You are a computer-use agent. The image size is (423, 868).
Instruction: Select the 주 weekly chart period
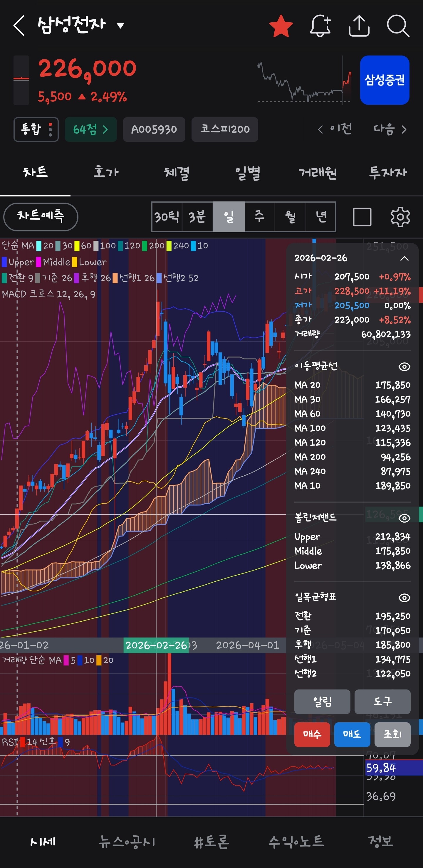(260, 217)
